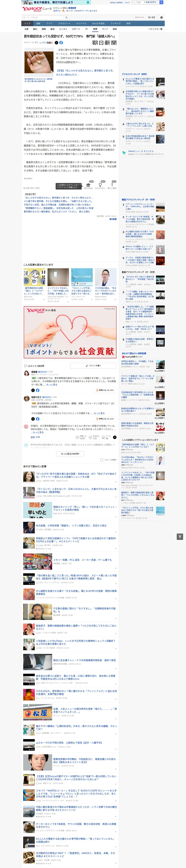Viewport: 186px width, 868px height.
Task: Click 稲葉可奈子's avatar picture
Action: point(26,399)
